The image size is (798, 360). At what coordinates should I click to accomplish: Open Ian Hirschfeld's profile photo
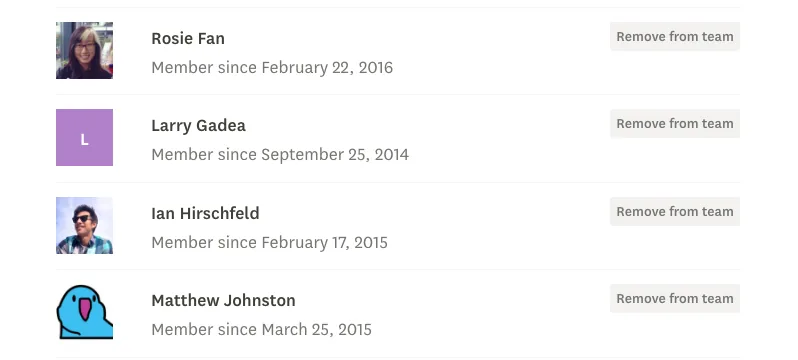point(84,226)
